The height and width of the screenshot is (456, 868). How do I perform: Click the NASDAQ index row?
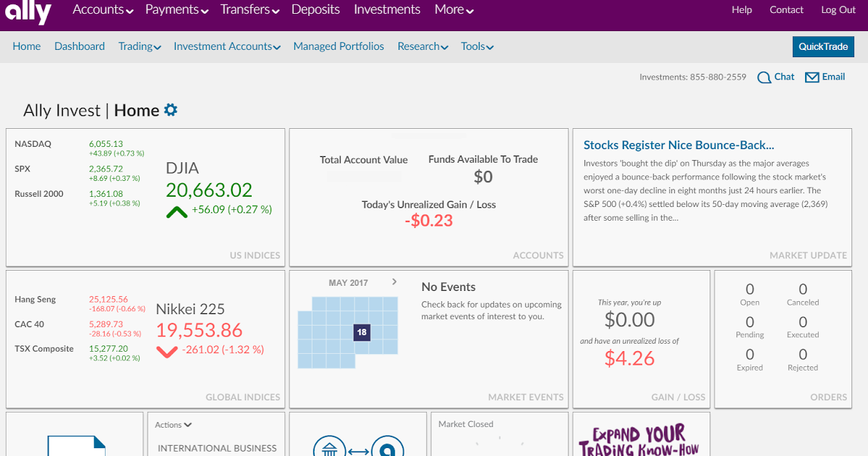pos(80,148)
